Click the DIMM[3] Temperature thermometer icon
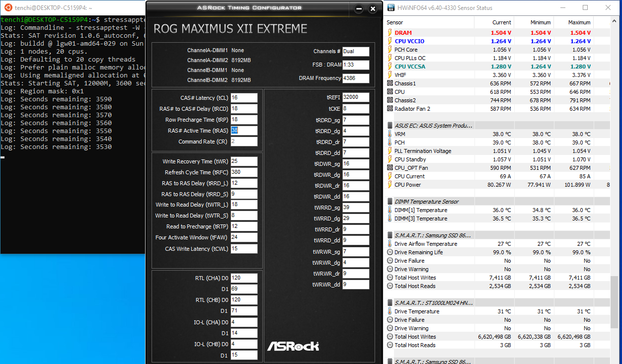Image resolution: width=622 pixels, height=364 pixels. 390,218
